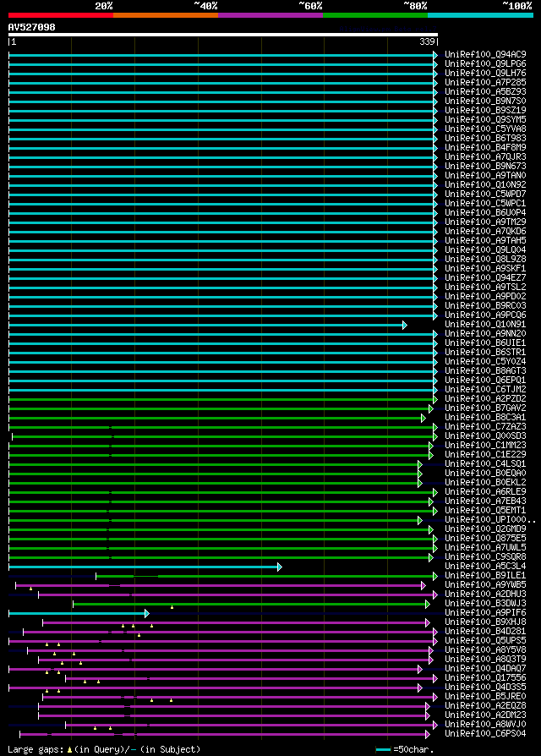Viewport: 541px width, 756px height.
Task: Click the arrowhead ending the UniRef100_A5C3L4 bar
Action: pos(280,567)
